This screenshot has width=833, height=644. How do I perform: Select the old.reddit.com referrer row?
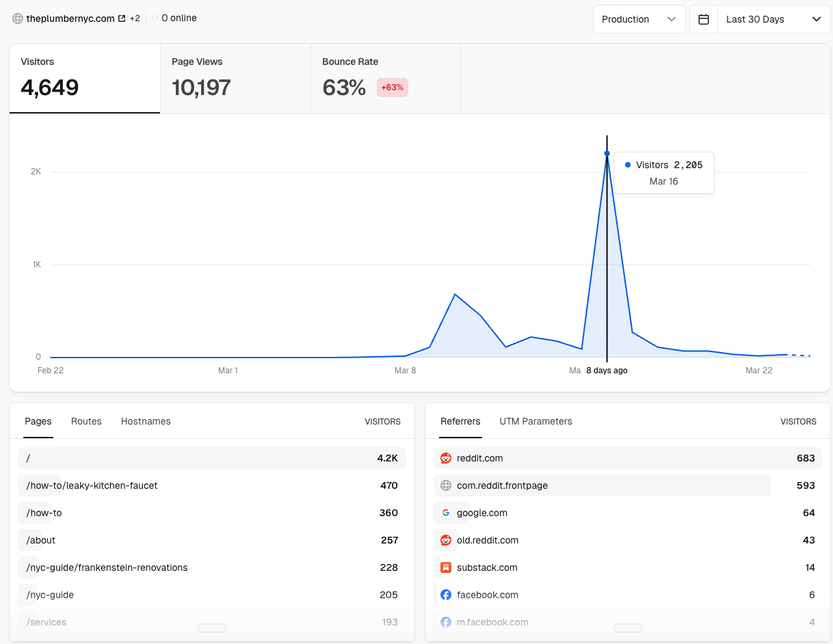pos(628,540)
